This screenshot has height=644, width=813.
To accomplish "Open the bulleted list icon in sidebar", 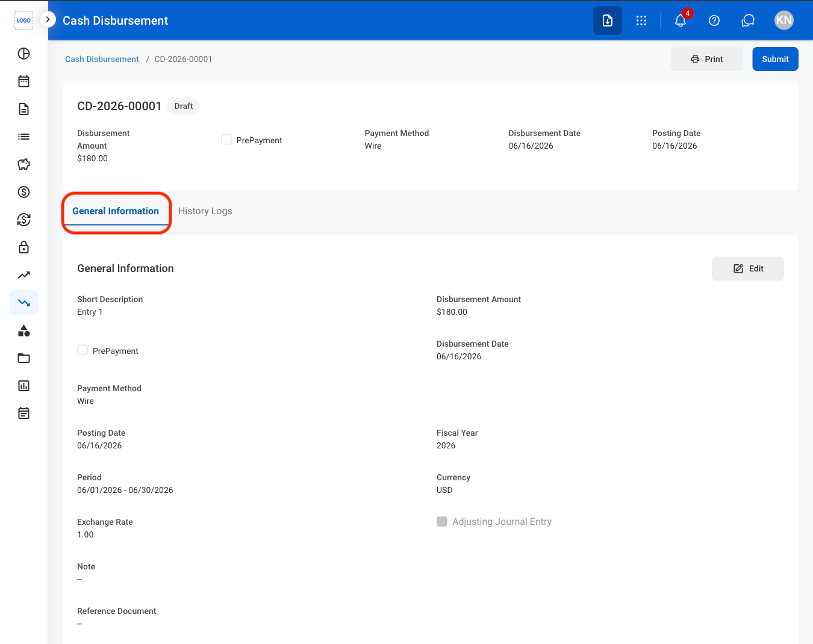I will pos(23,137).
